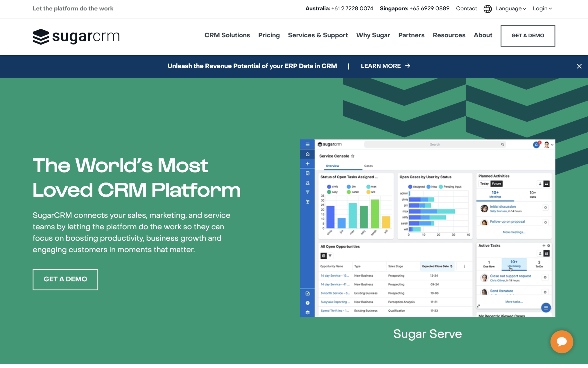Click the Expected Close Date column header
Viewport: 588px width, 368px height.
click(437, 266)
